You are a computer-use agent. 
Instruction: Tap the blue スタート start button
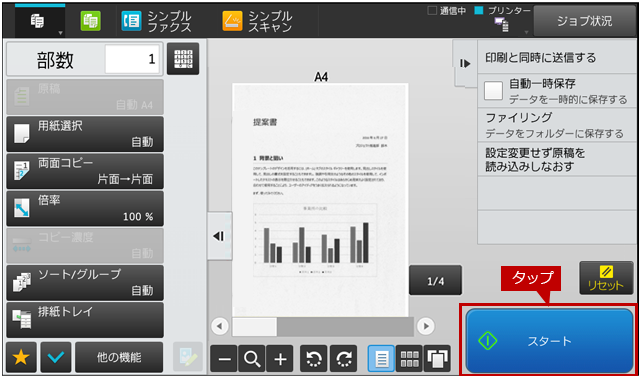coord(549,340)
